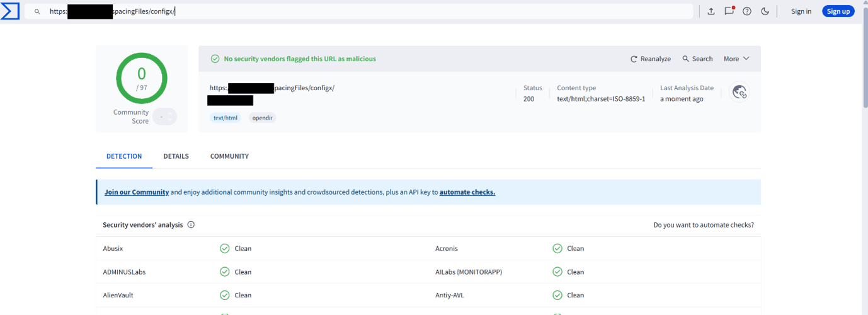Expand the More dropdown

736,59
